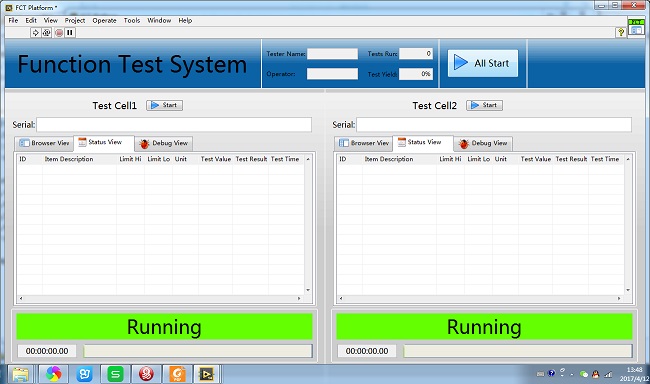This screenshot has width=650, height=384.
Task: Click the Test Yield value field
Action: [x=416, y=74]
